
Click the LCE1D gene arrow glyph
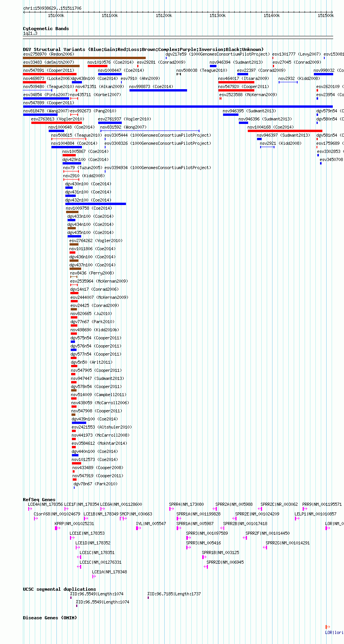(78, 547)
